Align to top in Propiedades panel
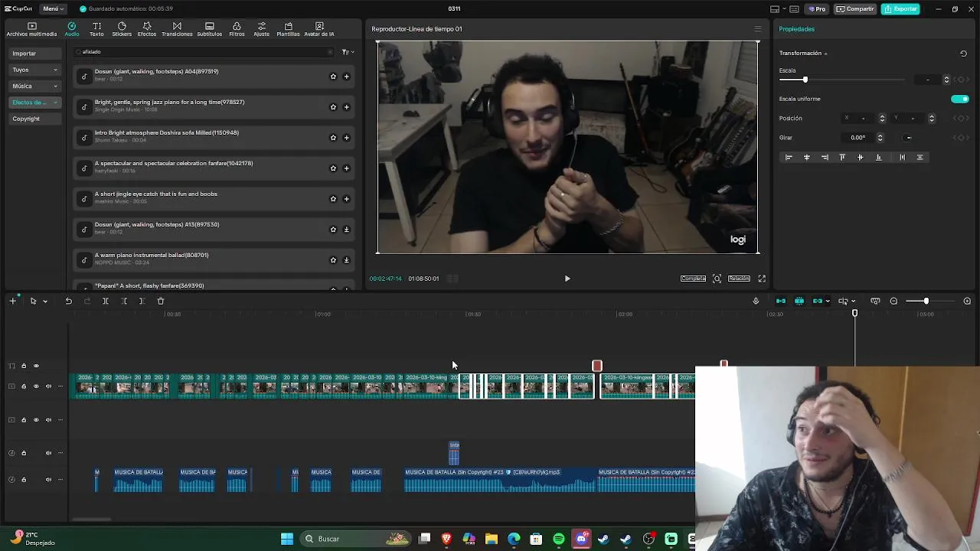 pos(842,158)
